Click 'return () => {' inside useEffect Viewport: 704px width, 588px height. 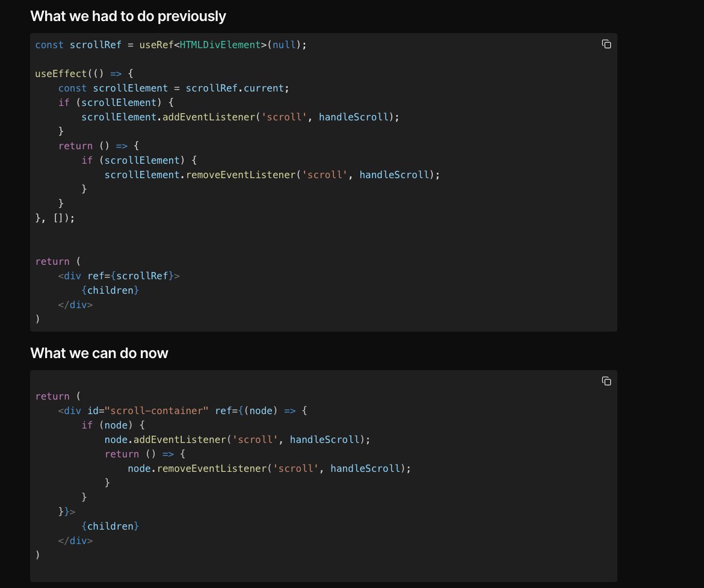coord(99,146)
